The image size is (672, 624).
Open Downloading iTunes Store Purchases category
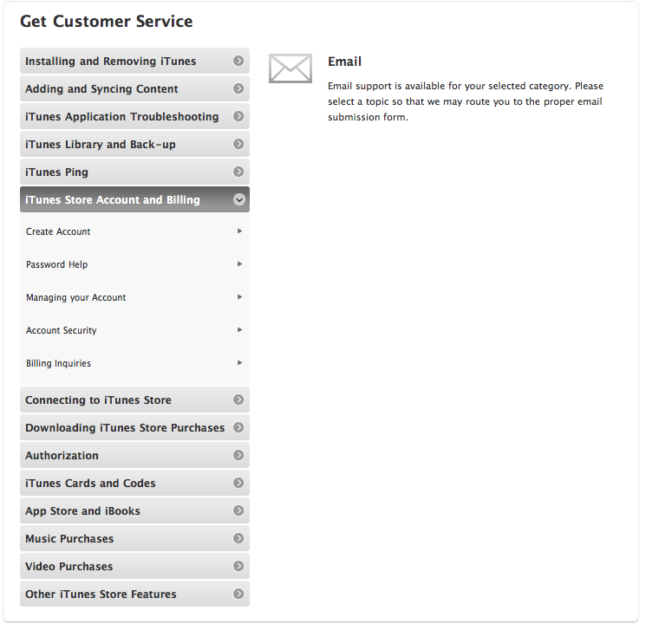click(x=125, y=428)
